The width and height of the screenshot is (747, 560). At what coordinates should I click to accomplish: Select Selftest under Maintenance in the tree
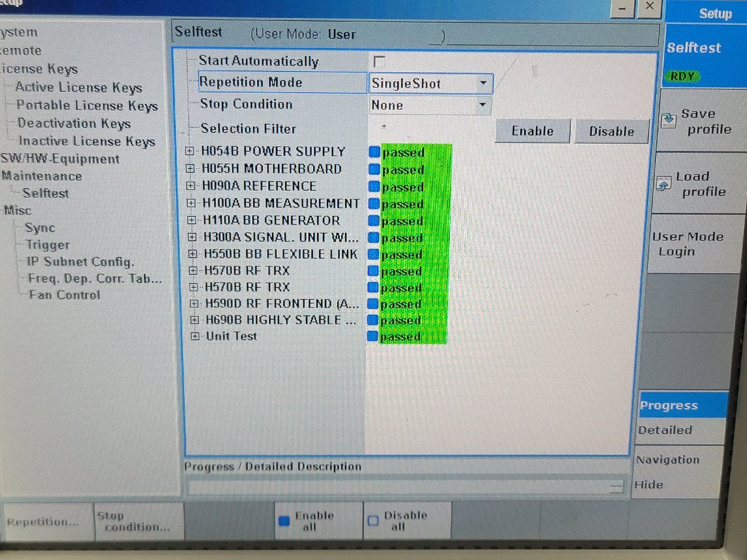pyautogui.click(x=45, y=193)
